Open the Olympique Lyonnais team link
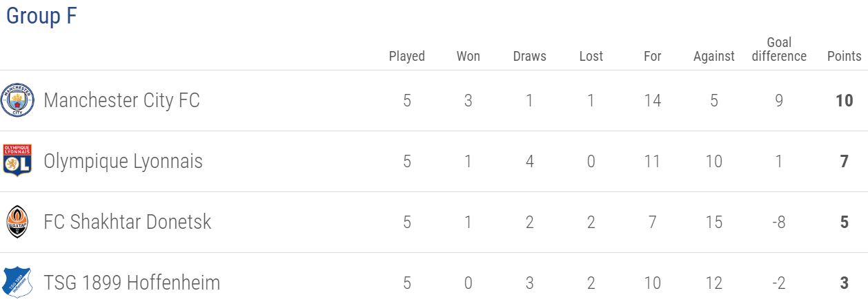Image resolution: width=868 pixels, height=302 pixels. [123, 161]
